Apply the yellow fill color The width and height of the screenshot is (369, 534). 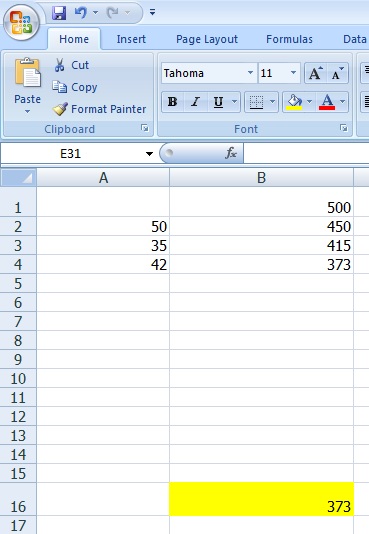pos(294,101)
